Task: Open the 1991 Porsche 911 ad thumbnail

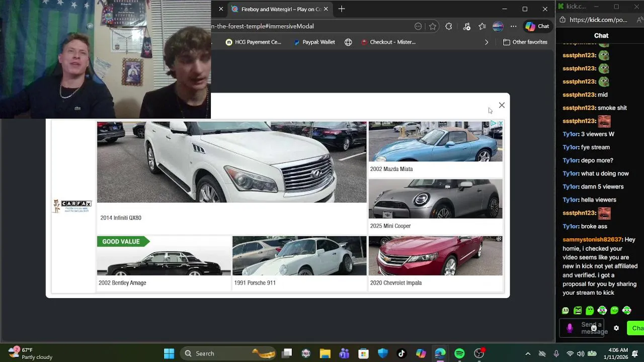Action: [x=299, y=256]
